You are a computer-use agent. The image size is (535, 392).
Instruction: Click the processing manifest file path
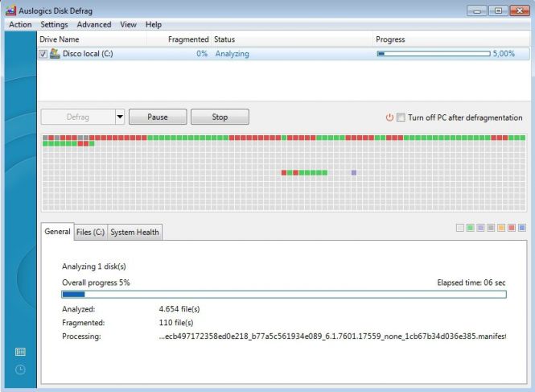332,336
